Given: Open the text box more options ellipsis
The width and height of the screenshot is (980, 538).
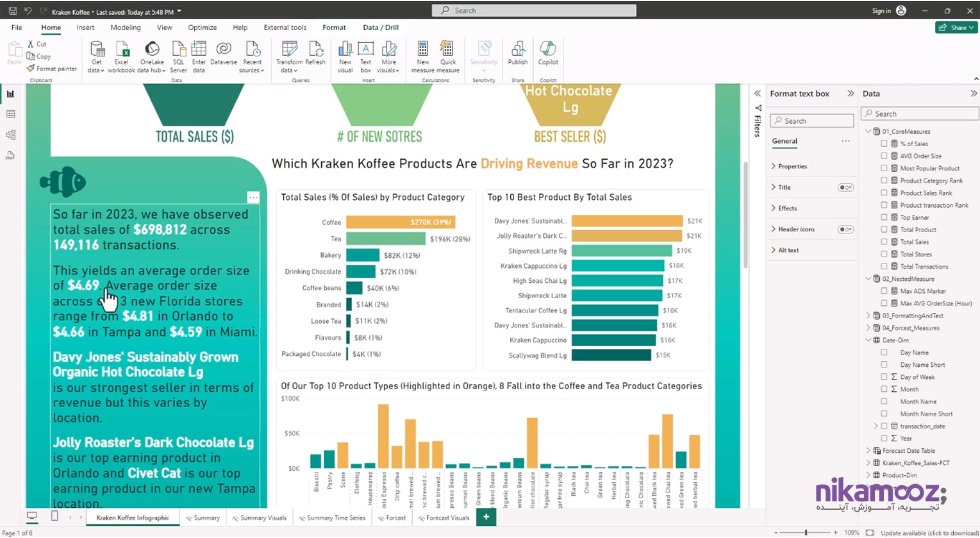Looking at the screenshot, I should point(253,198).
